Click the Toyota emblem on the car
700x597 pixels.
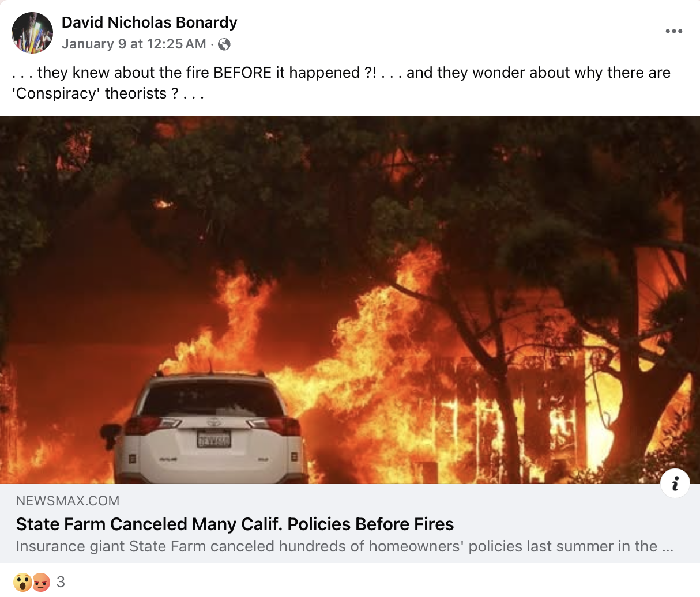point(213,422)
